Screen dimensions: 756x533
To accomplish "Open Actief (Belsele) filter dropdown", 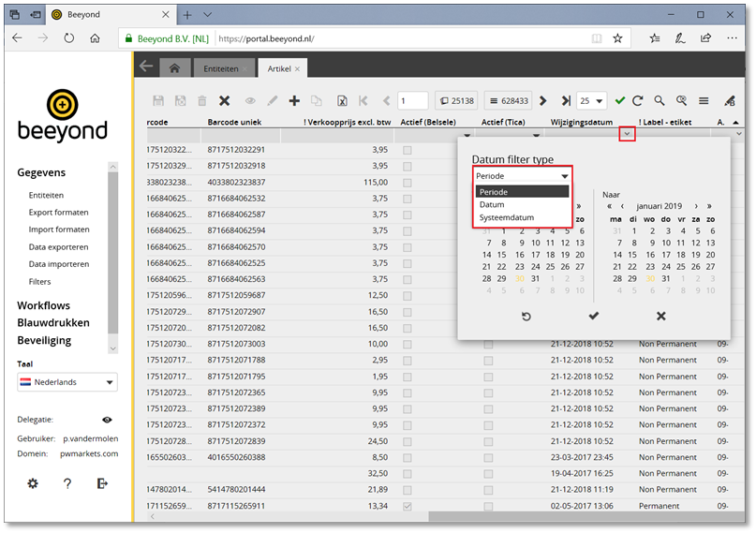I will coord(467,135).
